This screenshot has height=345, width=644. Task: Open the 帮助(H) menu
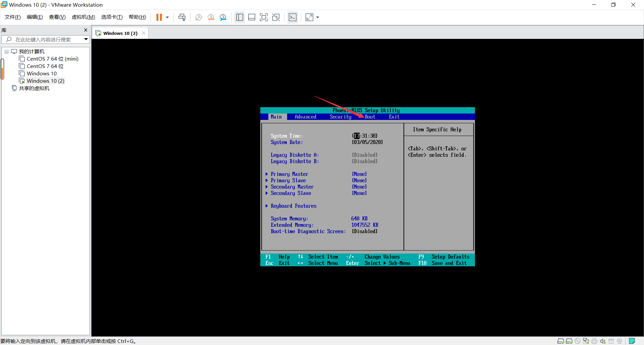click(x=138, y=17)
